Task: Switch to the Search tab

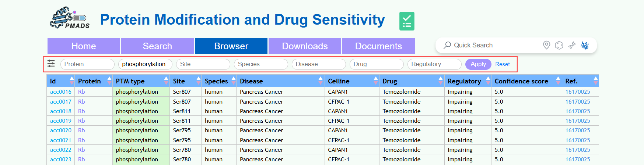Action: pos(157,46)
